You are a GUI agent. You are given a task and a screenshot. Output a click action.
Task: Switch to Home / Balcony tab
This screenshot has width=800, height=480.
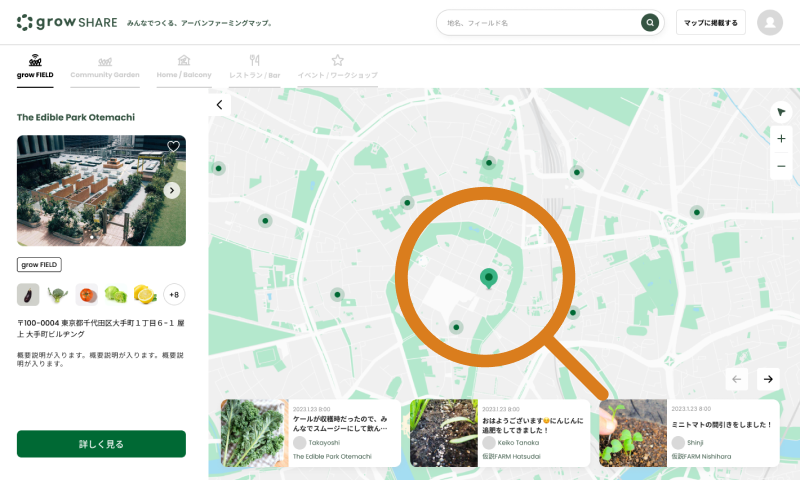(x=184, y=67)
